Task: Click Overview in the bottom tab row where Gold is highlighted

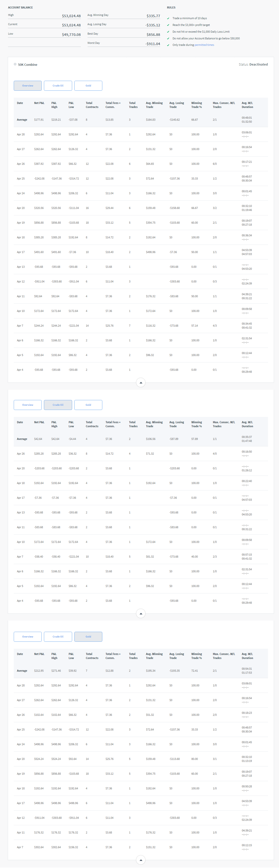Action: pyautogui.click(x=28, y=636)
